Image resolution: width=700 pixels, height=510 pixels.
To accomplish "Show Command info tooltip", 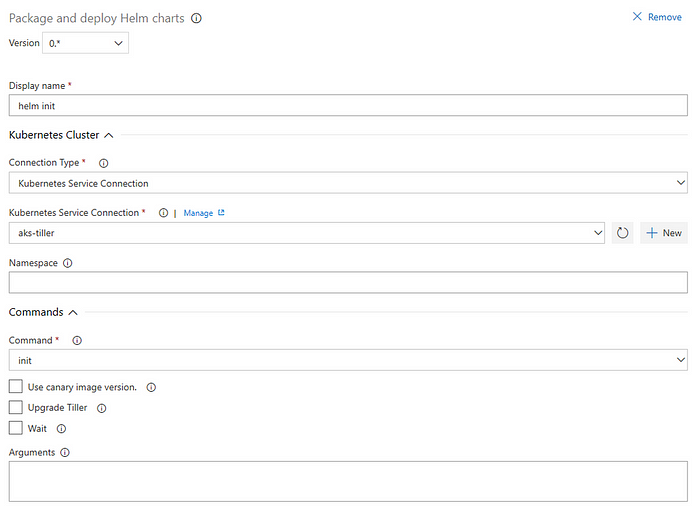I will [77, 341].
